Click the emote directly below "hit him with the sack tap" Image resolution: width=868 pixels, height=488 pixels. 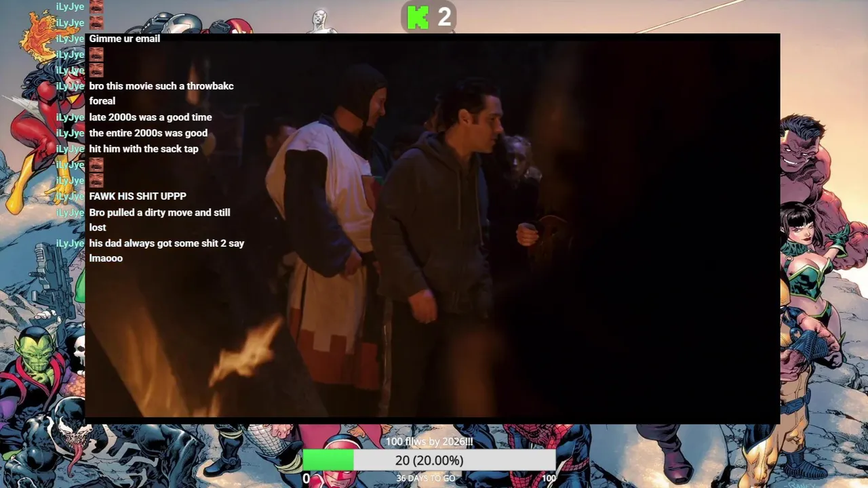pos(96,165)
